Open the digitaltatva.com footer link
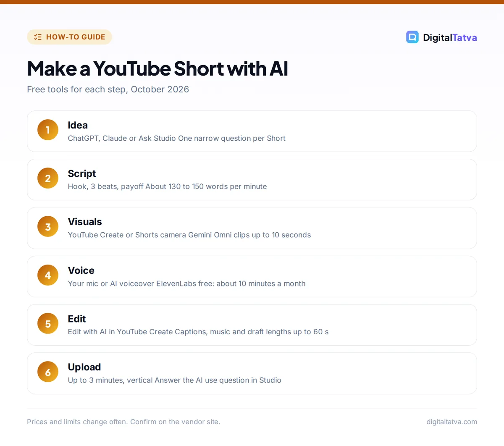The width and height of the screenshot is (504, 446). click(x=451, y=422)
